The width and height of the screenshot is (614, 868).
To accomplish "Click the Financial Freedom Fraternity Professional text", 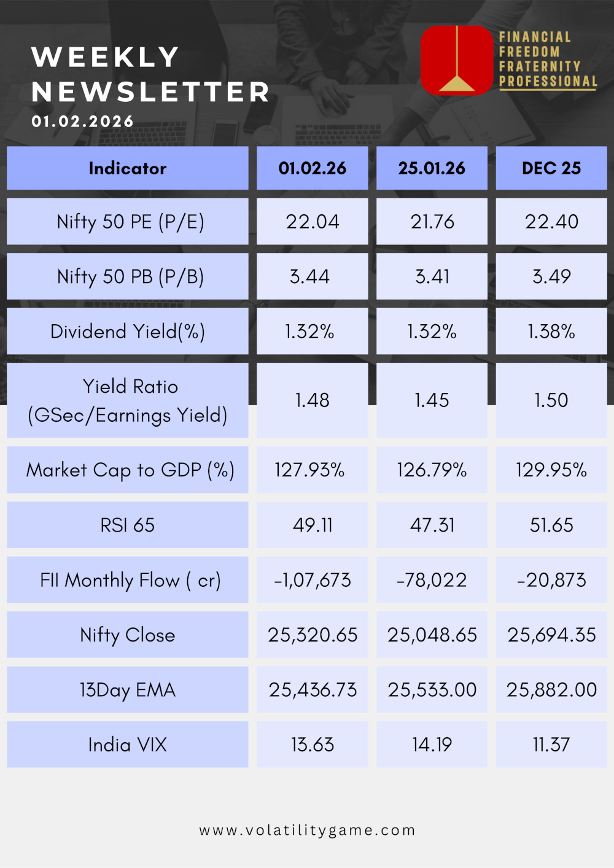I will tap(548, 60).
